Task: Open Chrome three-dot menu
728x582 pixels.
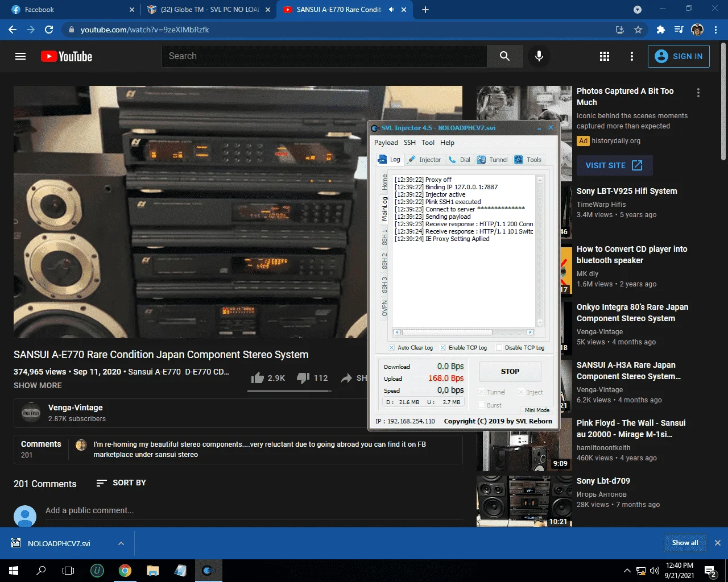Action: (x=716, y=30)
